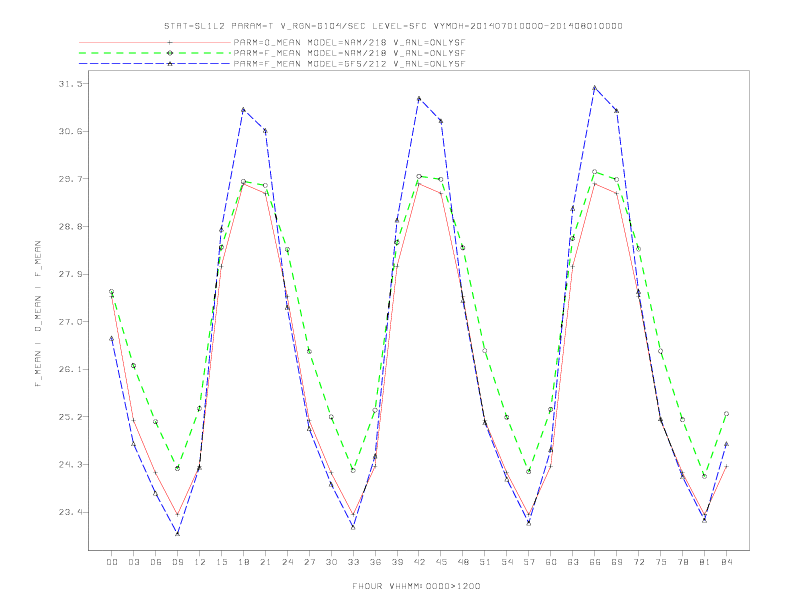
Task: Click the blue GFS peak point at hour 66
Action: (595, 87)
